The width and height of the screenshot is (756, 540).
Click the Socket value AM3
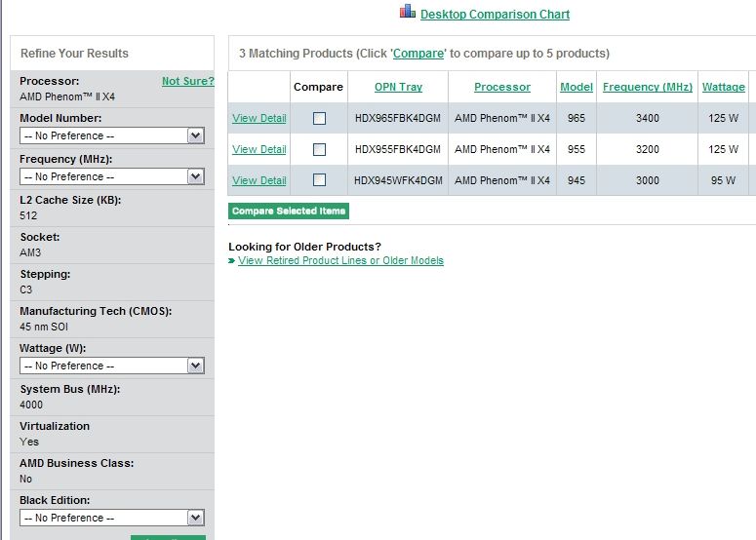click(x=30, y=252)
